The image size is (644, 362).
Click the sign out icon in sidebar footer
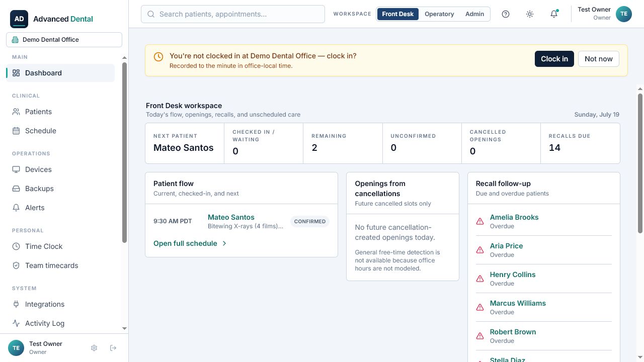click(x=113, y=348)
